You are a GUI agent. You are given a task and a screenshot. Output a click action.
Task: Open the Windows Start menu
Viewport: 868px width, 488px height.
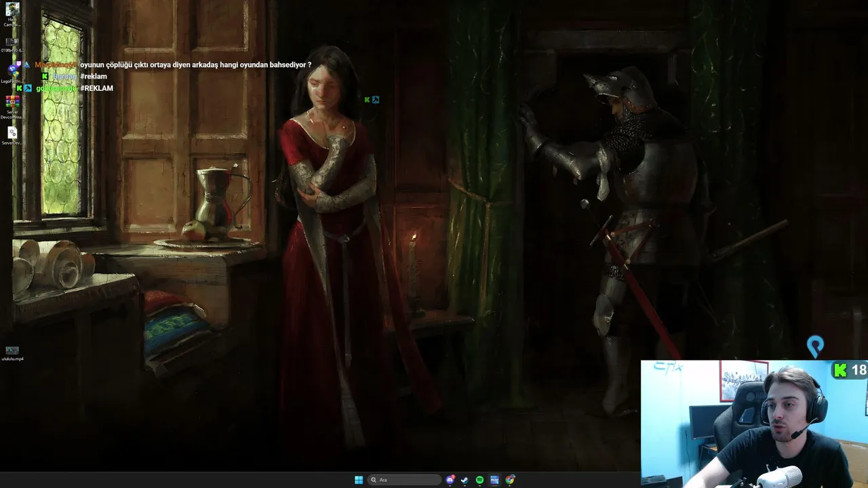point(359,480)
